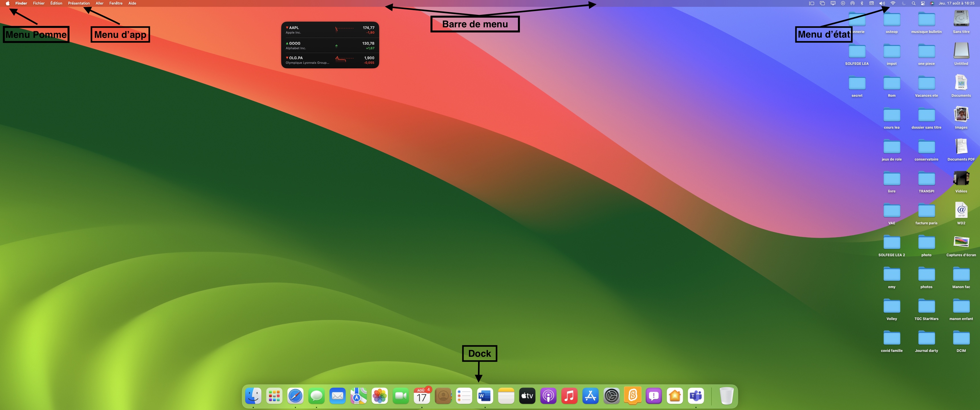Open Messages from the Dock

[316, 396]
